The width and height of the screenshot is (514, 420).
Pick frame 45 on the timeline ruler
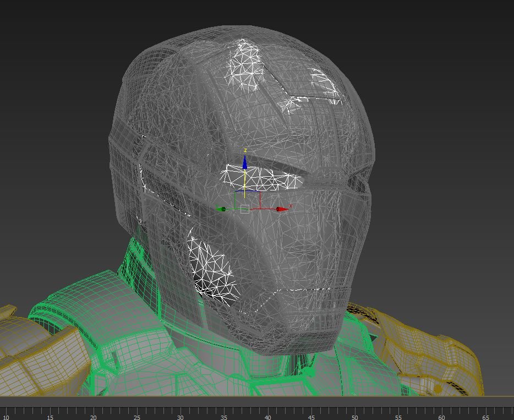point(311,417)
